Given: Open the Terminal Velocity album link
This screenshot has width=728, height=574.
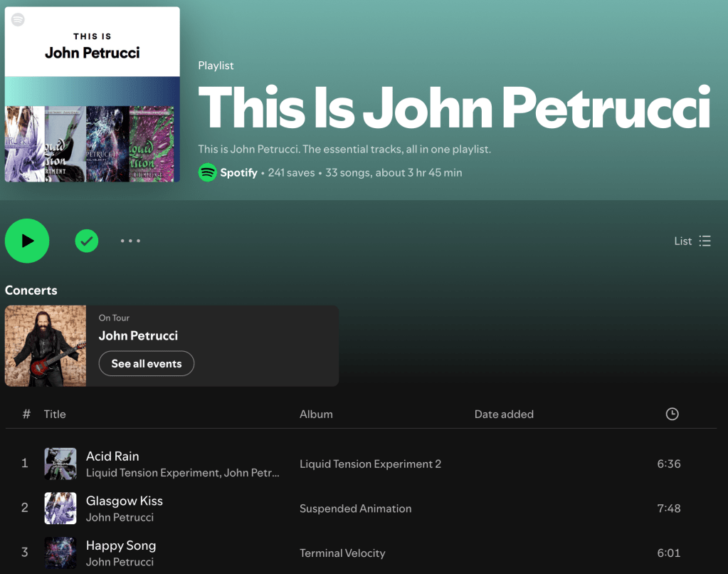Looking at the screenshot, I should [x=342, y=553].
